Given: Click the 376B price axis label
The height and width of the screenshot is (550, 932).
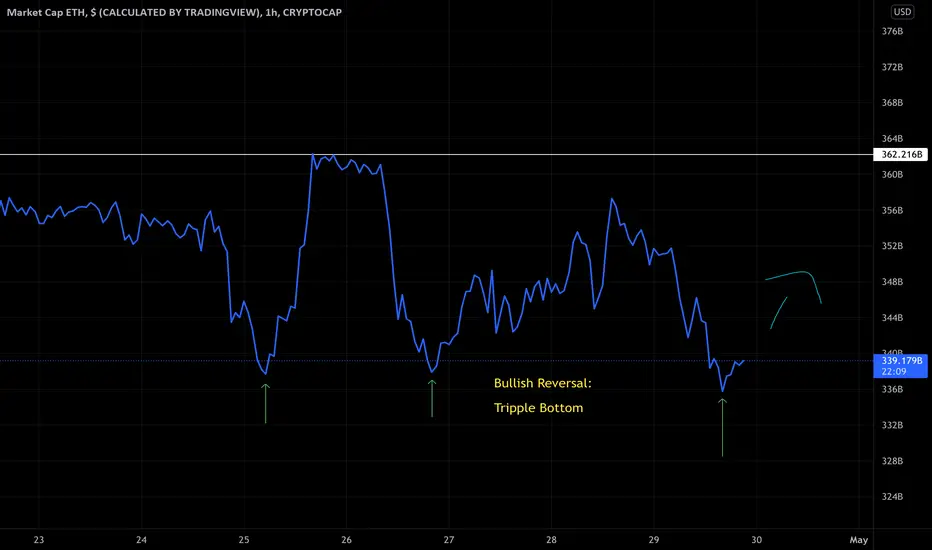Looking at the screenshot, I should point(892,31).
